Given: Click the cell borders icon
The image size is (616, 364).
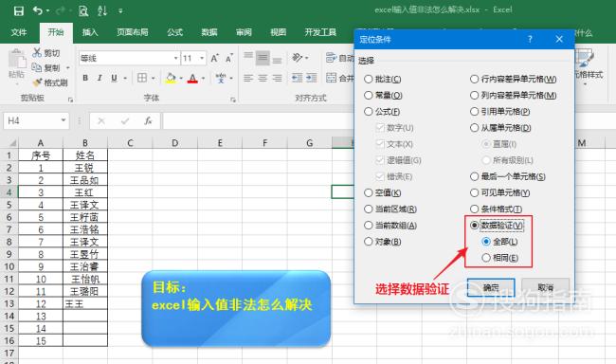Looking at the screenshot, I should pos(142,78).
